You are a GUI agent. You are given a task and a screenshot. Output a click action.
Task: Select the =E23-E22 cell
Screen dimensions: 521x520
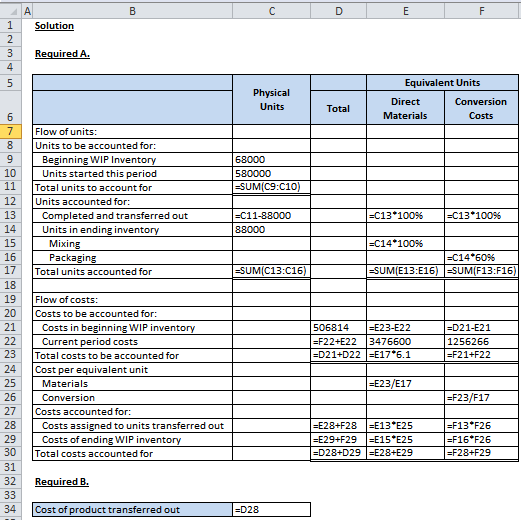tap(405, 328)
